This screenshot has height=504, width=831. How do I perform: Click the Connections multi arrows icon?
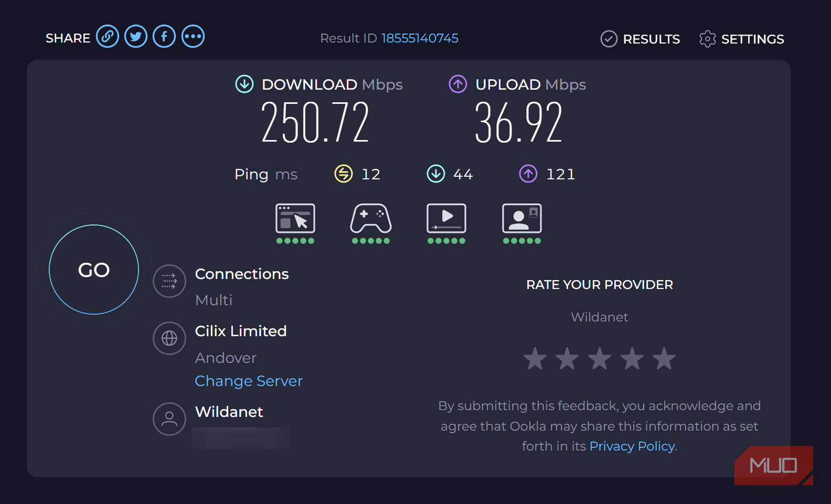[169, 281]
